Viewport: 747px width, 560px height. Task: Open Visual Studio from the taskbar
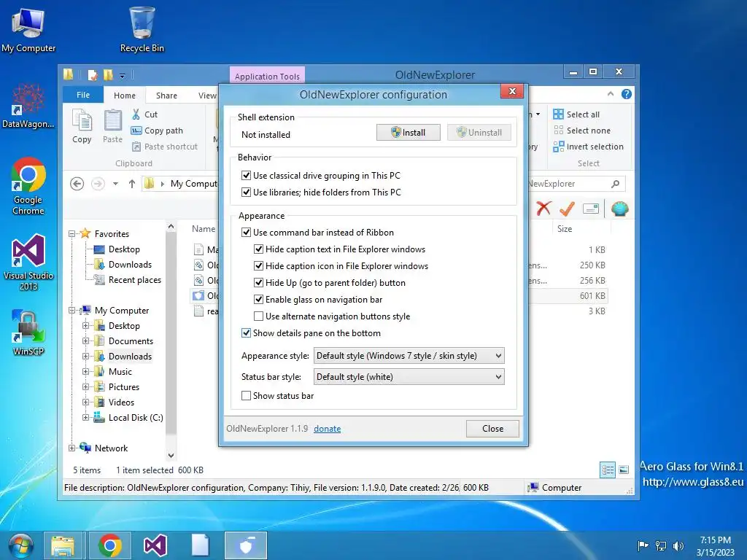click(155, 545)
